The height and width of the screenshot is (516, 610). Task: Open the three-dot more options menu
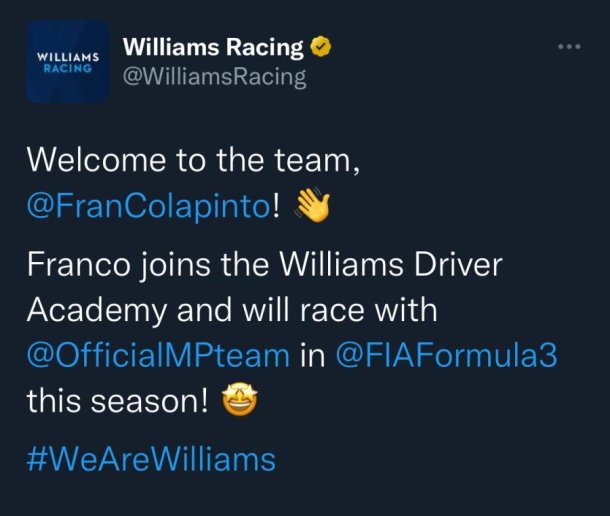569,47
